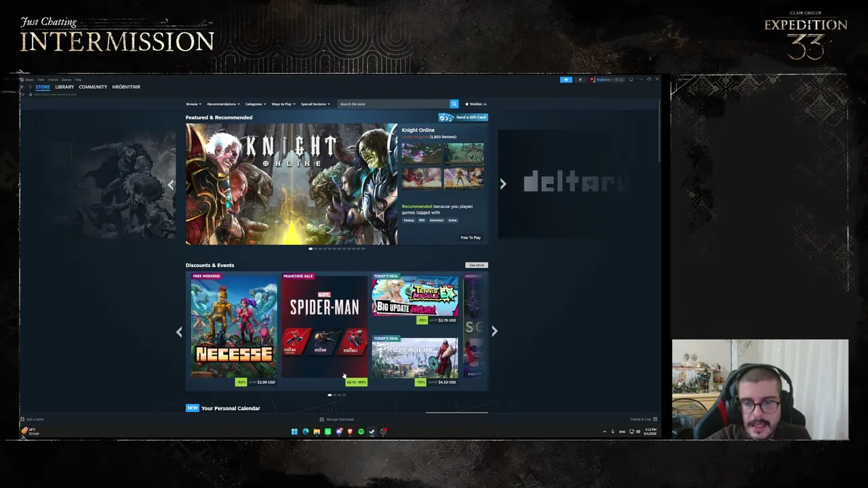This screenshot has width=868, height=488.
Task: Advance Discounts & Events carousel right arrow
Action: pyautogui.click(x=494, y=331)
